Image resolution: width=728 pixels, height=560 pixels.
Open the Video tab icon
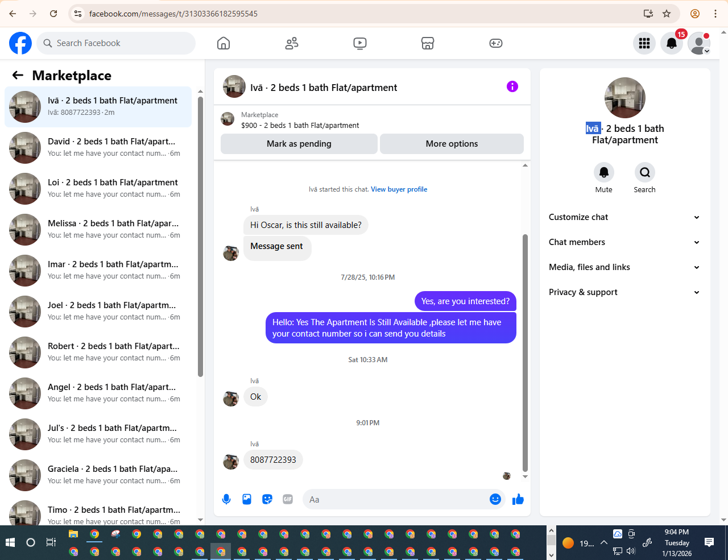[x=360, y=43]
